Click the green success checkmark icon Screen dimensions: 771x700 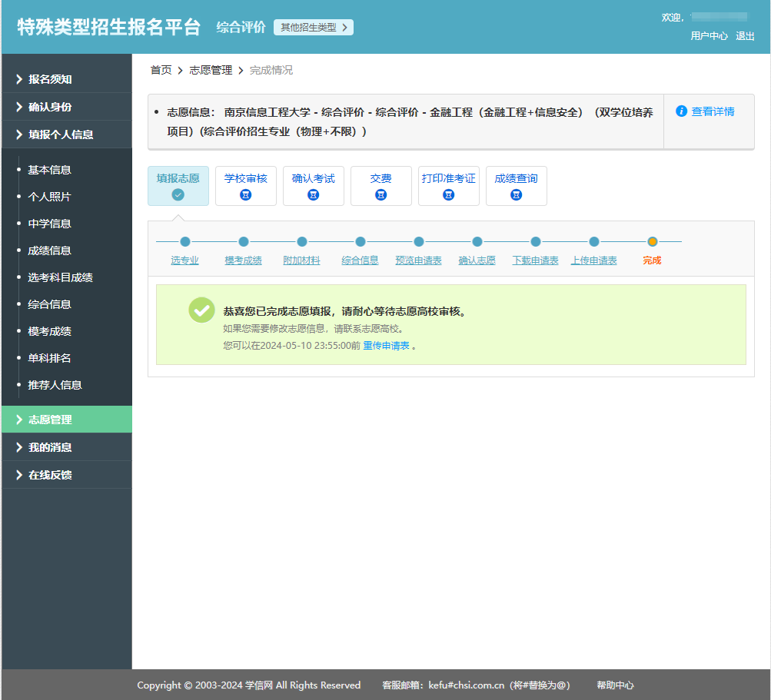(201, 310)
